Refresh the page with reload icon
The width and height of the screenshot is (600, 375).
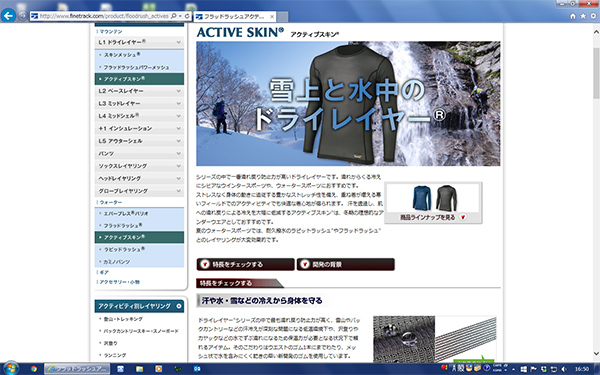pos(187,16)
